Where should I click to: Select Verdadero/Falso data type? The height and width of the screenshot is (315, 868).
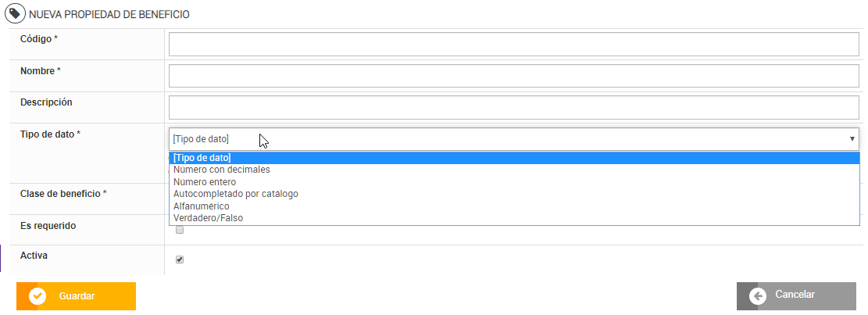[x=208, y=218]
